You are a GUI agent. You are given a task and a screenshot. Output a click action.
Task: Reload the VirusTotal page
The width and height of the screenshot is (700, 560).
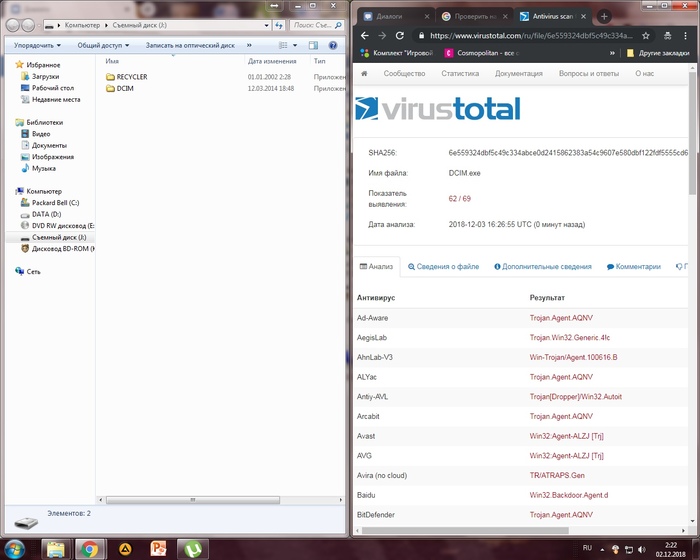click(x=400, y=36)
